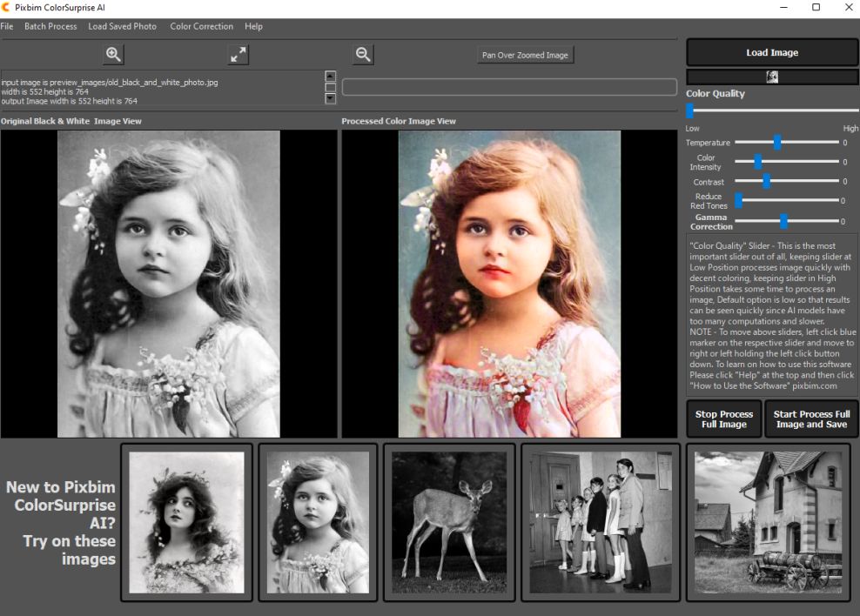
Task: Open the Batch Process menu
Action: click(50, 26)
